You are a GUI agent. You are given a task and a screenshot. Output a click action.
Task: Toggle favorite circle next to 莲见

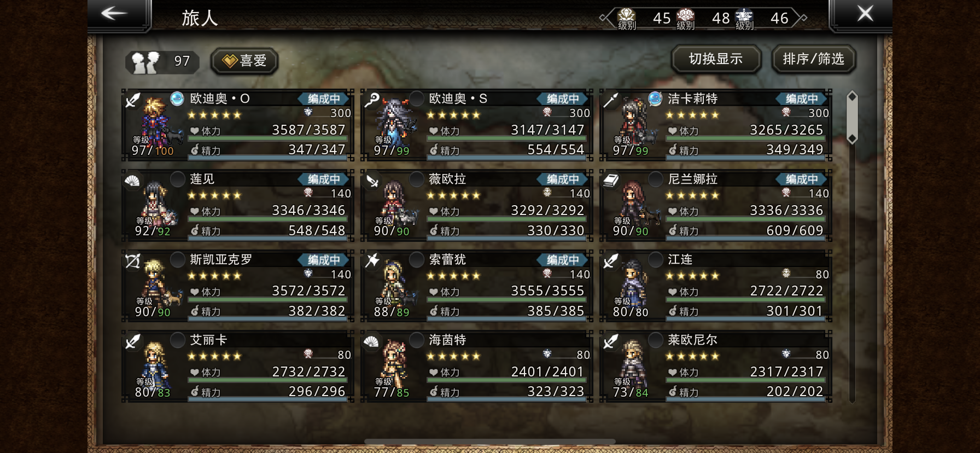point(177,179)
